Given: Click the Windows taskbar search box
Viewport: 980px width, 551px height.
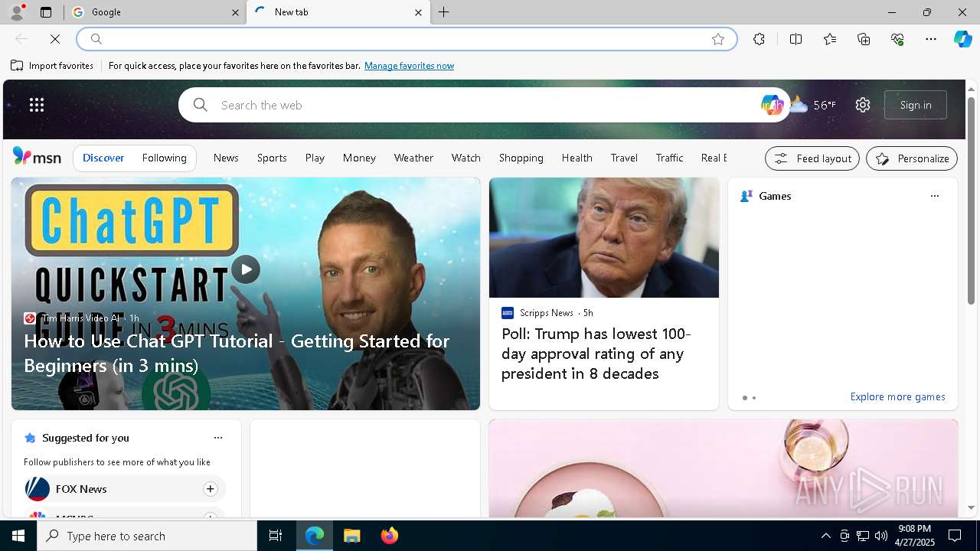Looking at the screenshot, I should pyautogui.click(x=147, y=536).
